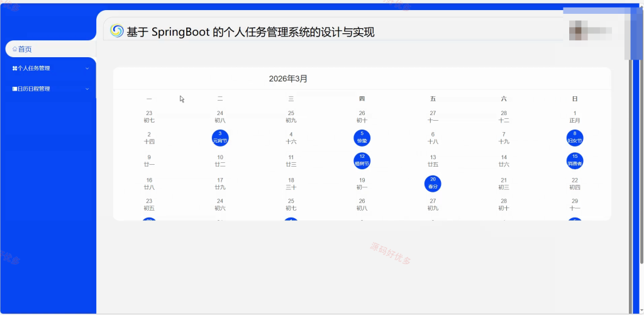Viewport: 644px width, 315px height.
Task: Click date 13 labeled 廿五
Action: click(433, 160)
